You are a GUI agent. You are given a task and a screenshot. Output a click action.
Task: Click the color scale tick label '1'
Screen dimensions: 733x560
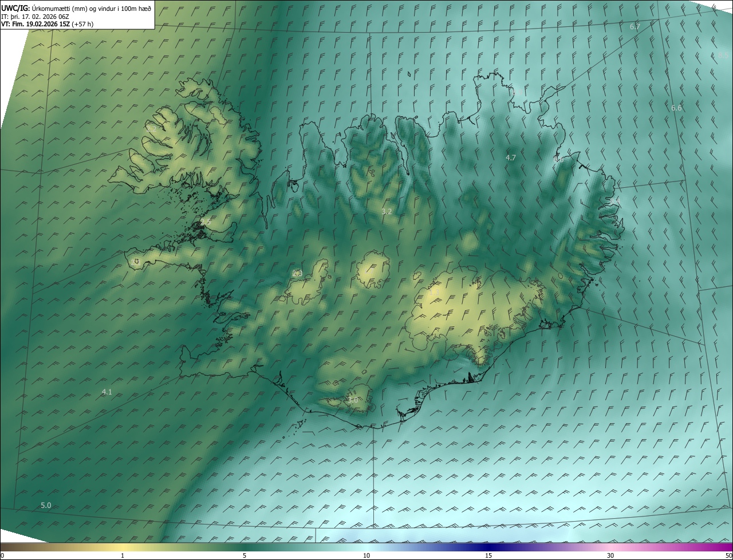tap(123, 555)
